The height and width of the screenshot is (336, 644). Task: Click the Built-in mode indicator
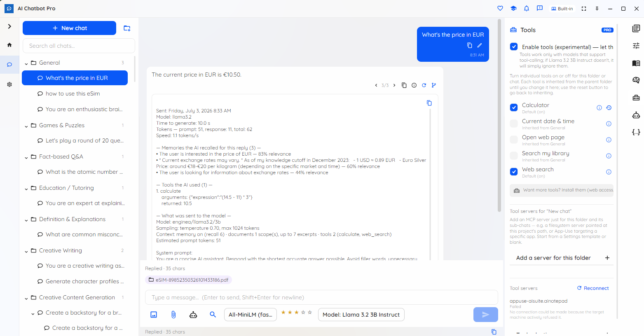point(562,9)
